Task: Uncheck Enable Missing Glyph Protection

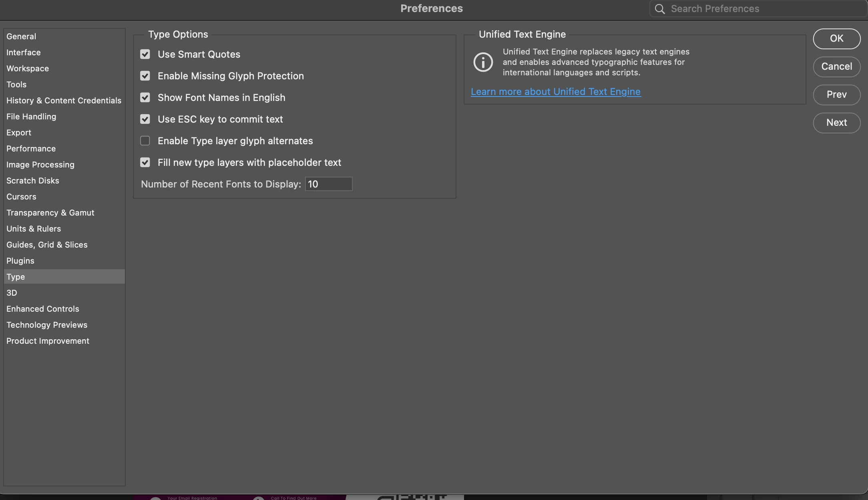Action: coord(145,76)
